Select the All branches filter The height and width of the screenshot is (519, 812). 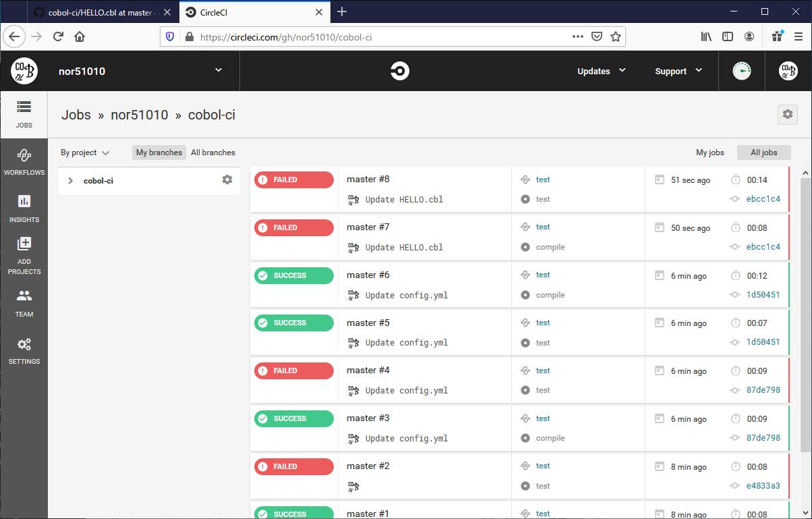[x=213, y=153]
